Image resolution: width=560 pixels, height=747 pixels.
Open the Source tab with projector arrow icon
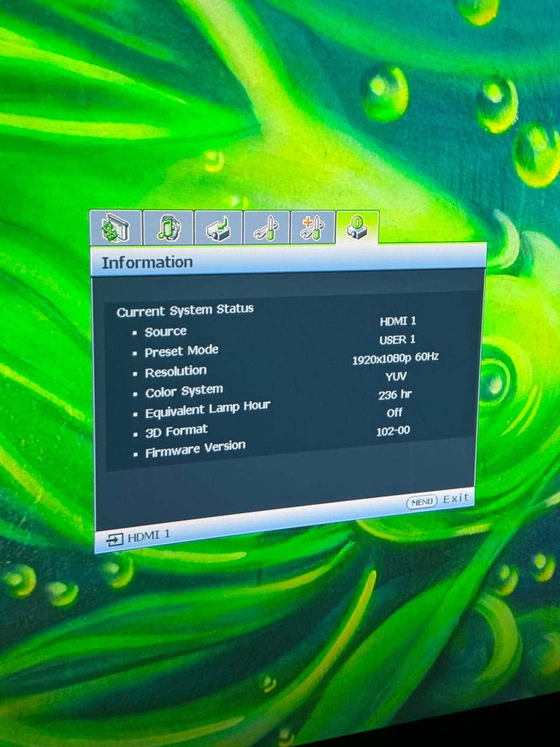click(218, 228)
